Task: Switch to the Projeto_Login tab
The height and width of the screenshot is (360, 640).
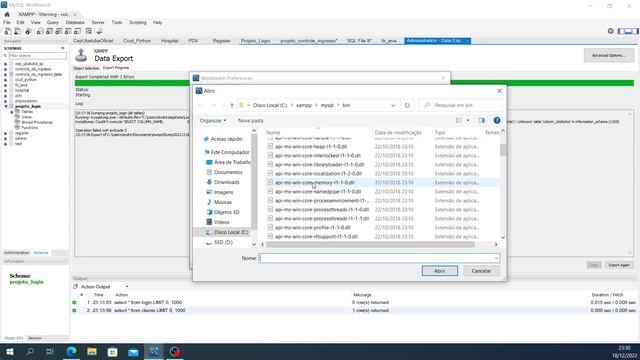Action: coord(256,41)
